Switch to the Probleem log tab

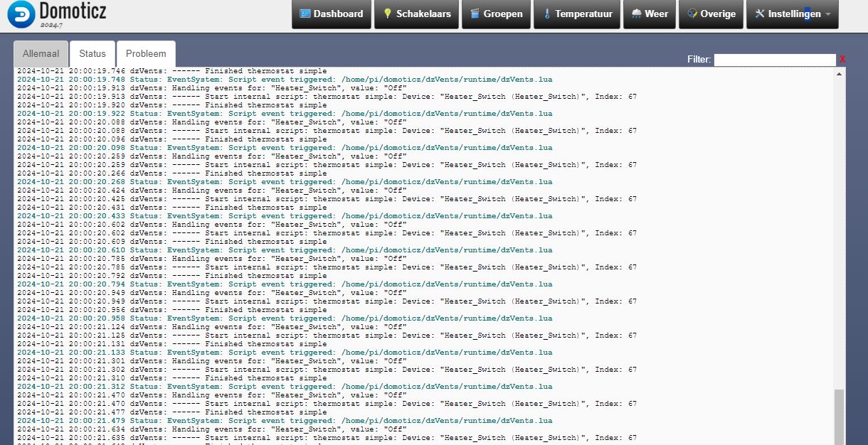click(146, 54)
